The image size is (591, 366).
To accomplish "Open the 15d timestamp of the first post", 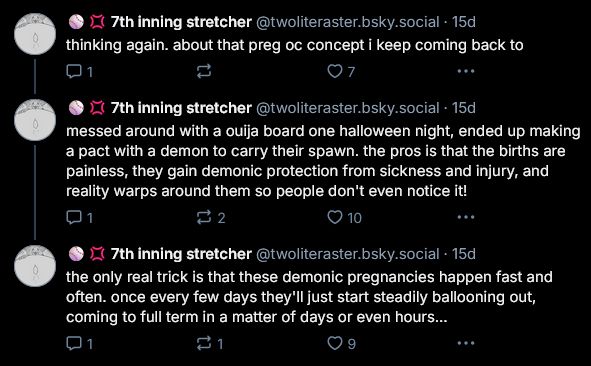I will pyautogui.click(x=464, y=22).
